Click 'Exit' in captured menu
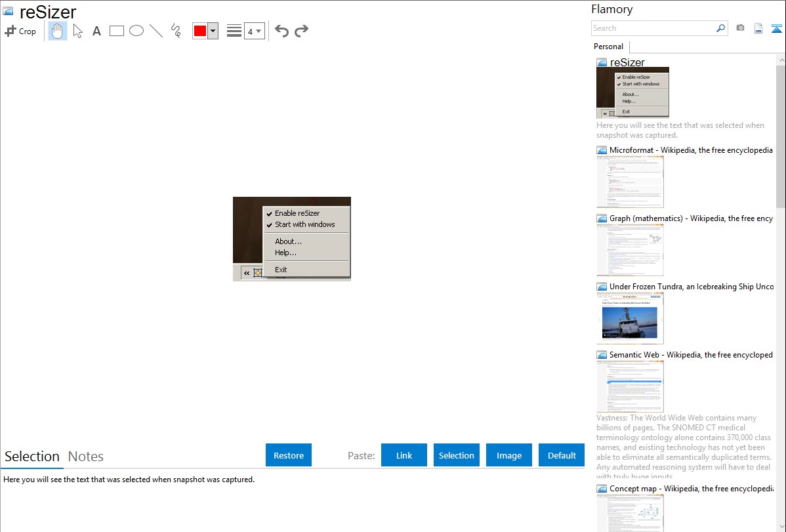Image resolution: width=786 pixels, height=532 pixels. (281, 269)
